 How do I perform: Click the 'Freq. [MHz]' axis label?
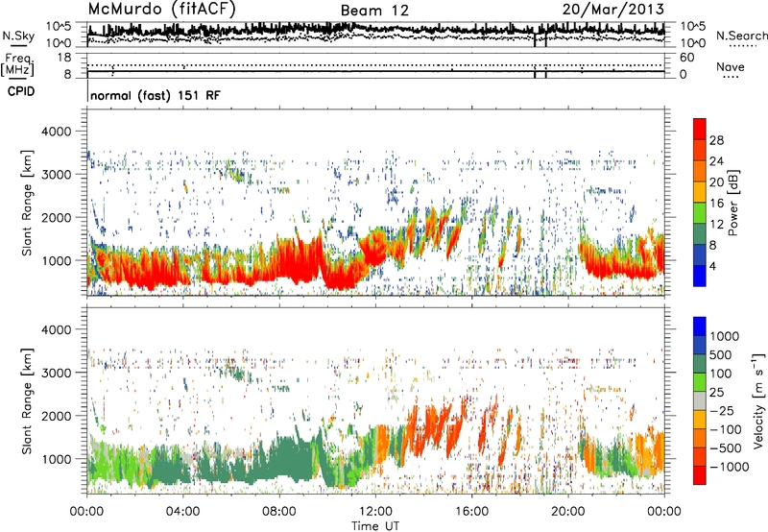coord(17,64)
